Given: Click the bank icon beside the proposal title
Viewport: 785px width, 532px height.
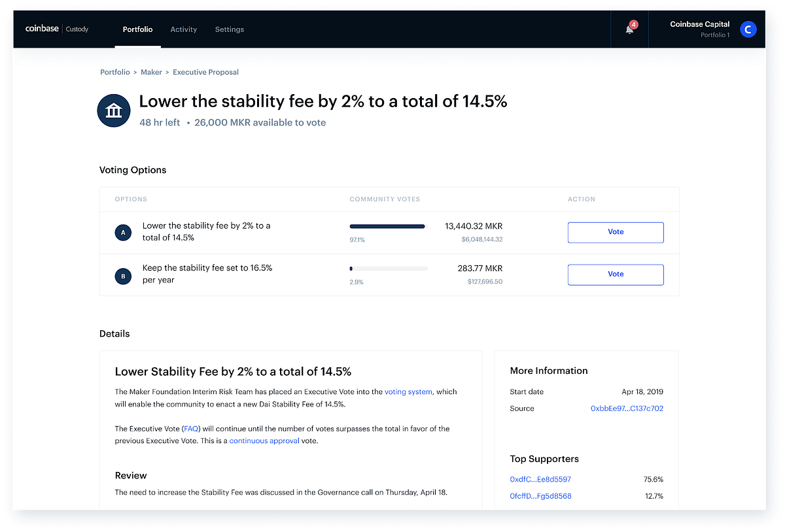Looking at the screenshot, I should (x=113, y=110).
